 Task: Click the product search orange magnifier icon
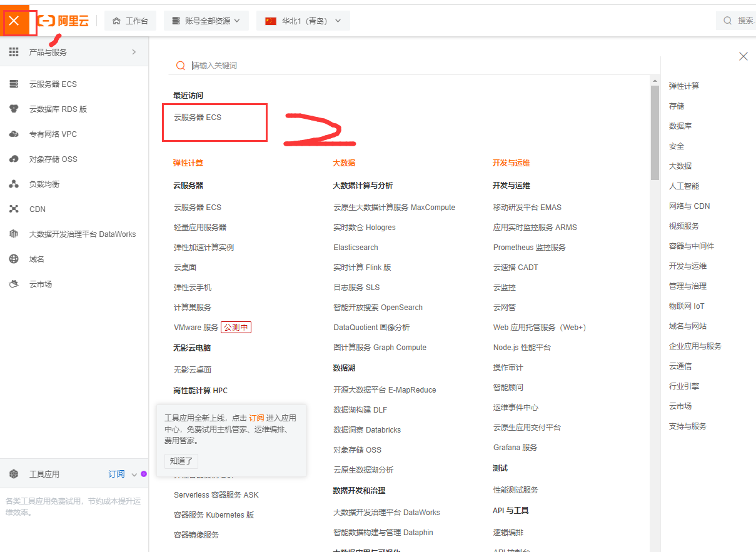[x=181, y=65]
